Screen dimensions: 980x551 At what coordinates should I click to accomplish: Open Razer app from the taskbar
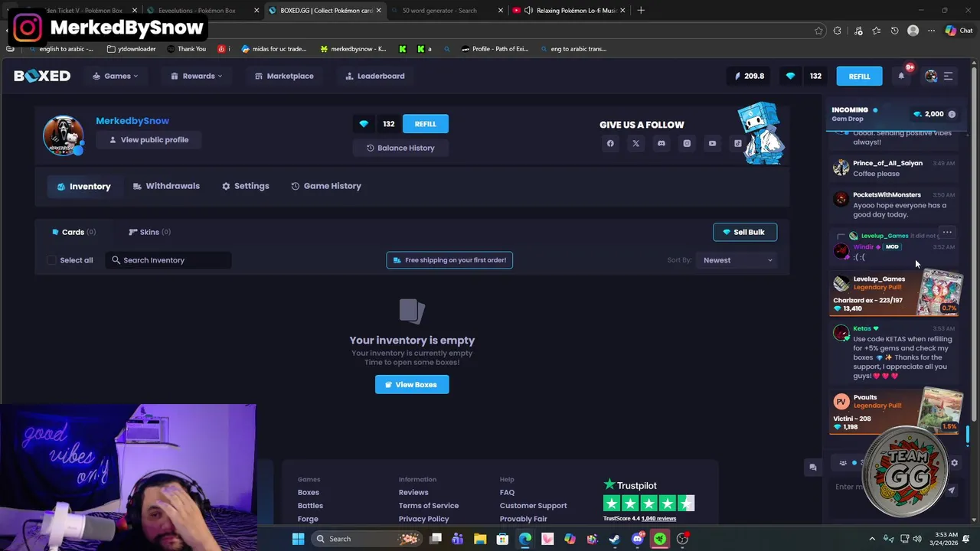click(x=659, y=539)
